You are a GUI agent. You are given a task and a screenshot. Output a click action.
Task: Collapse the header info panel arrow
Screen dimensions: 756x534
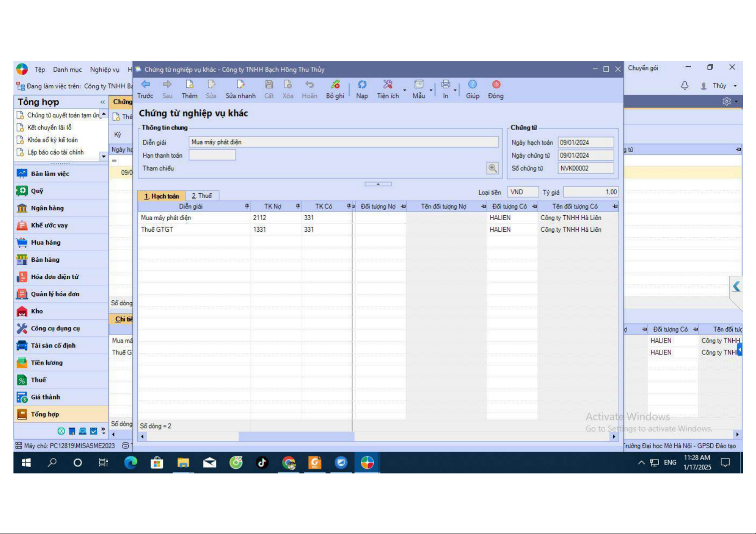click(x=378, y=184)
